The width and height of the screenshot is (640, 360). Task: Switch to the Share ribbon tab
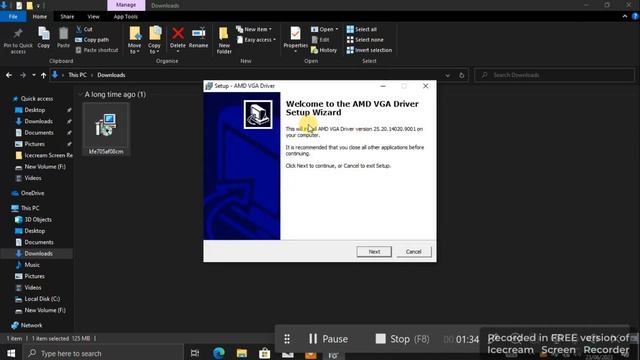67,16
